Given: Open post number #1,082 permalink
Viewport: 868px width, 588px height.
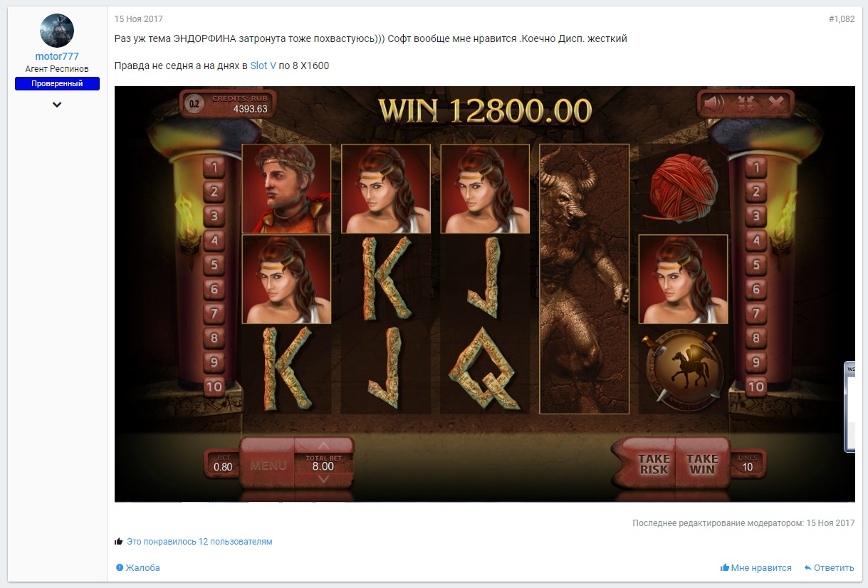Looking at the screenshot, I should pos(842,19).
